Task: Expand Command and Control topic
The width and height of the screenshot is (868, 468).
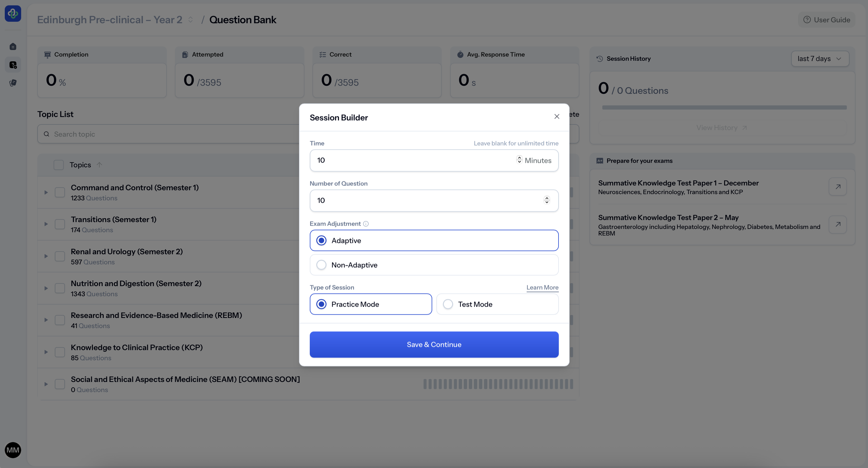Action: 46,192
